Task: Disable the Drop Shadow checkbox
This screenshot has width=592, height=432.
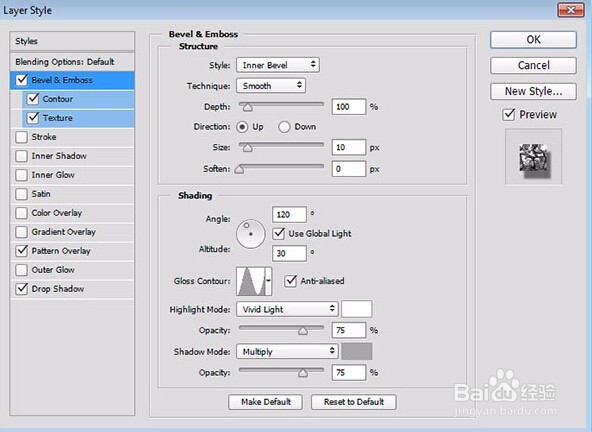Action: [x=22, y=289]
